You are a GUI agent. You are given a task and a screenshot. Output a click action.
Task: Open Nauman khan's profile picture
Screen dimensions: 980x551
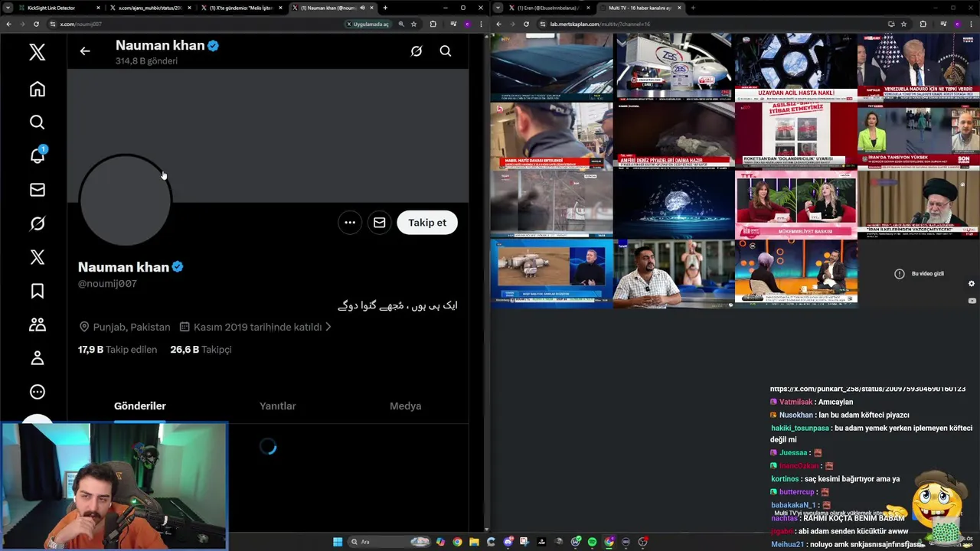click(x=126, y=201)
